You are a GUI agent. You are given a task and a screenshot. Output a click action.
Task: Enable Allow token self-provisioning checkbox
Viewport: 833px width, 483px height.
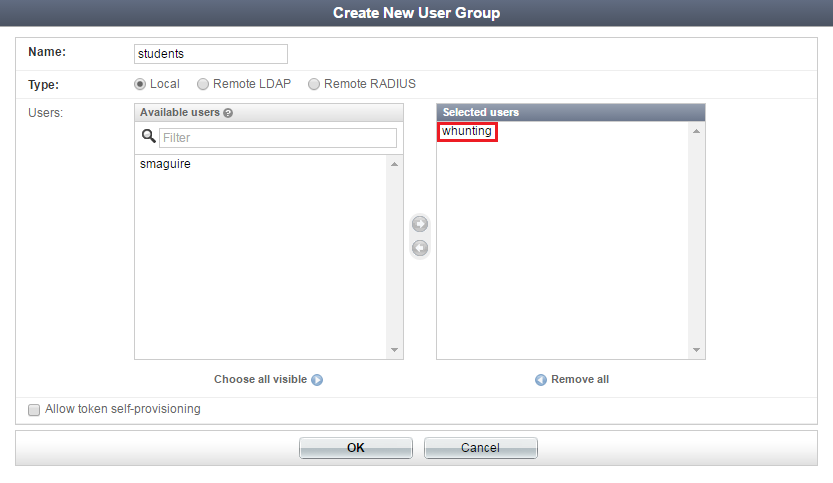[x=35, y=410]
